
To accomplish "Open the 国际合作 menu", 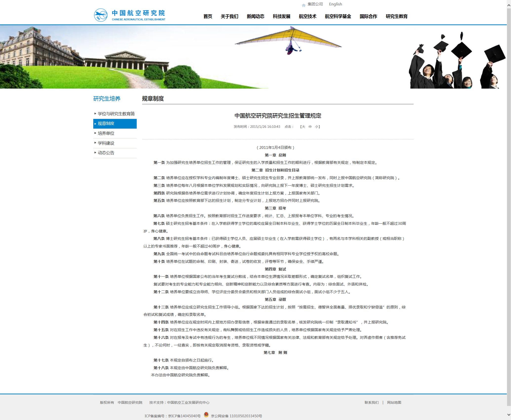I will click(x=368, y=16).
